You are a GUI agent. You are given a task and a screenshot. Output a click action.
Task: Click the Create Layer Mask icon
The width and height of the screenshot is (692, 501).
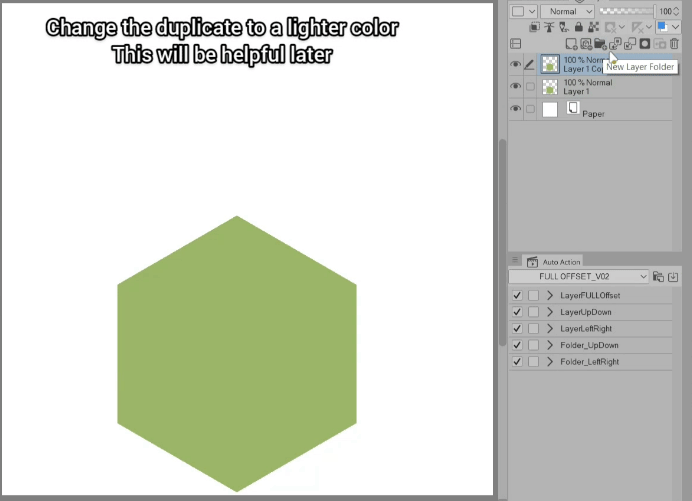coord(645,44)
